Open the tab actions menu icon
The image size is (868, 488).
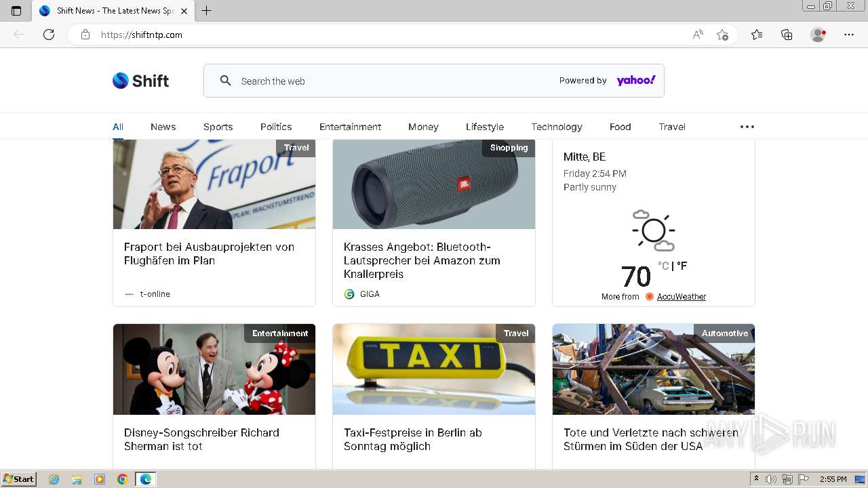point(16,11)
